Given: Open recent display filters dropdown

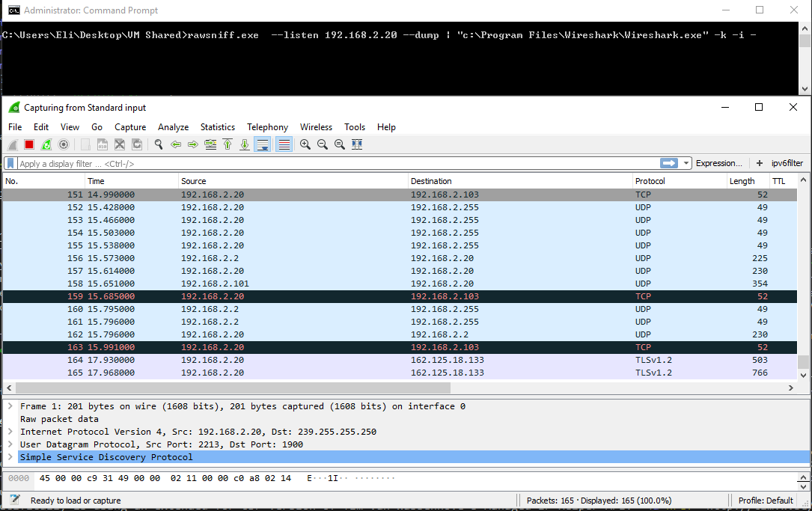Looking at the screenshot, I should tap(686, 164).
